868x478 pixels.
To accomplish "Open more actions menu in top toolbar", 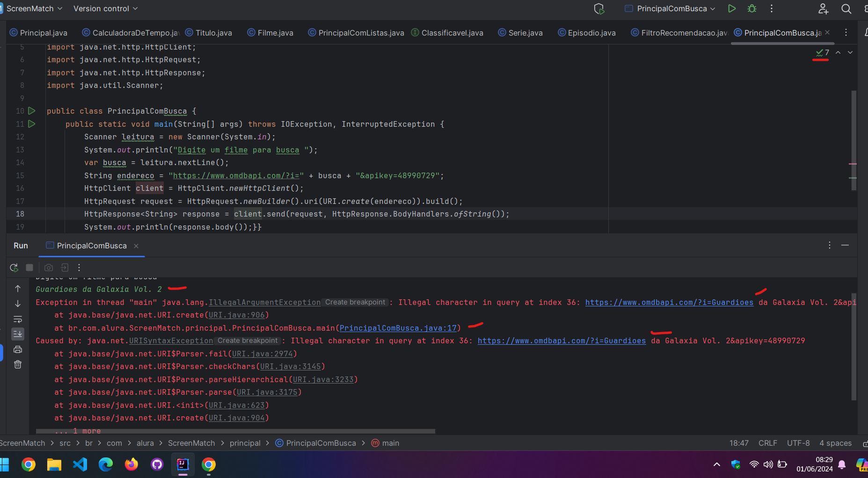I will 772,8.
